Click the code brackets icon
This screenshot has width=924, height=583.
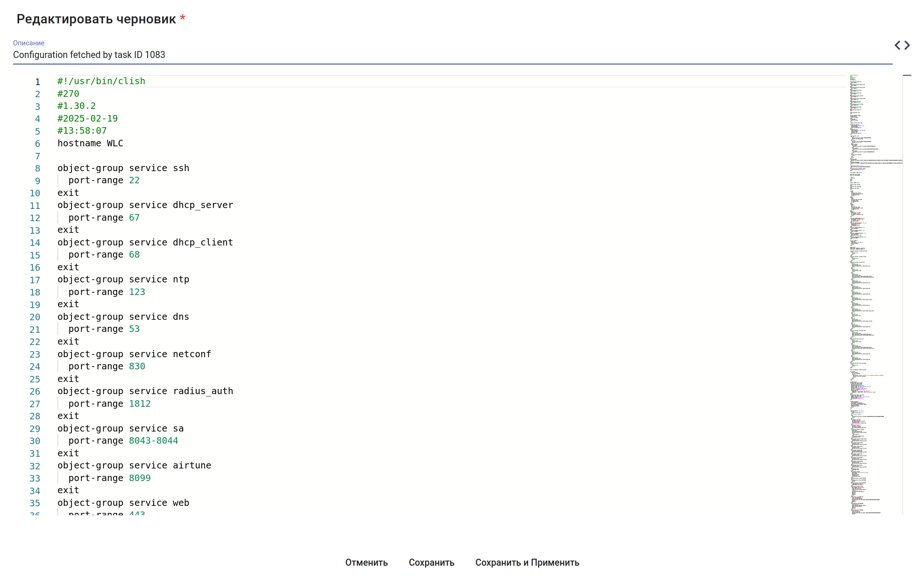click(x=902, y=45)
